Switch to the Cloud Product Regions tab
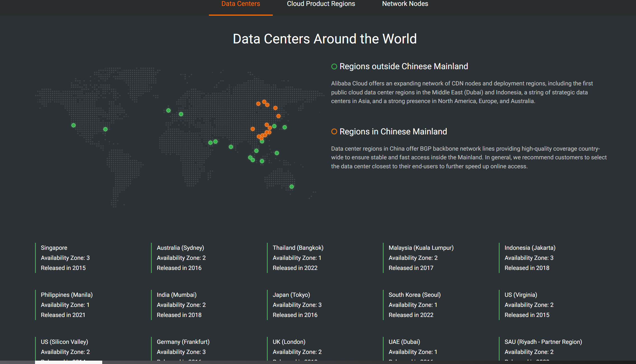The width and height of the screenshot is (636, 364). tap(321, 4)
